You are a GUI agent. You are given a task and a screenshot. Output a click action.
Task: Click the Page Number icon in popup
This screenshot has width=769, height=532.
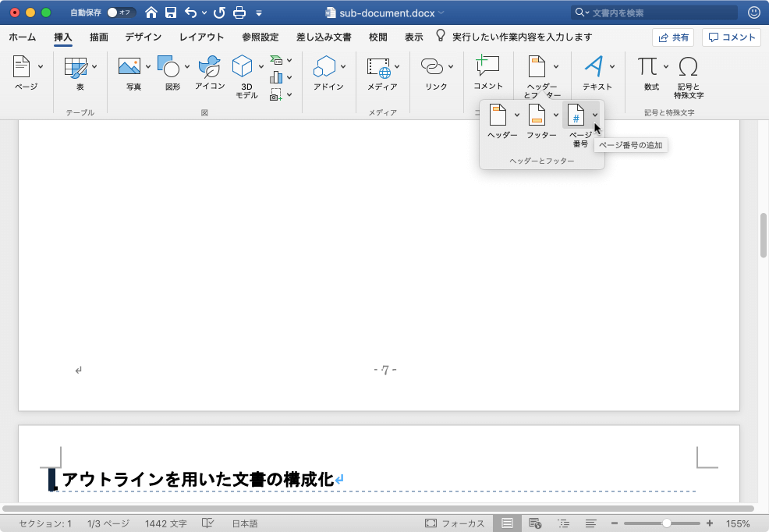pos(575,115)
